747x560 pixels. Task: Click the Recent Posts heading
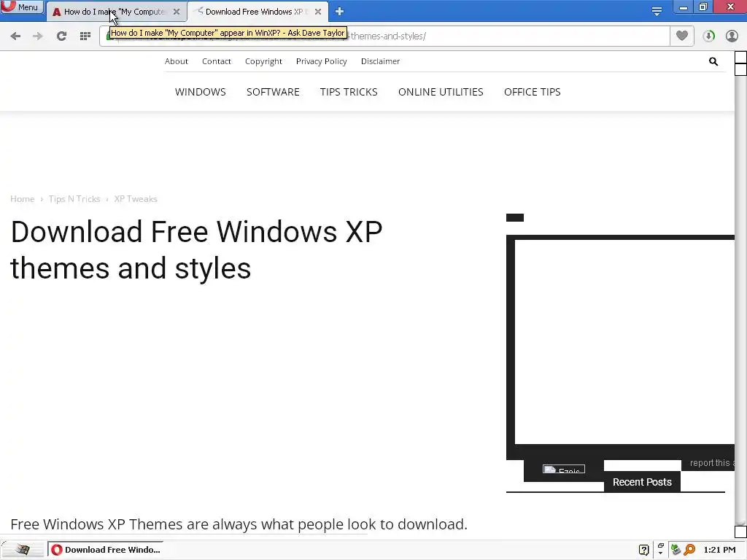tap(642, 482)
